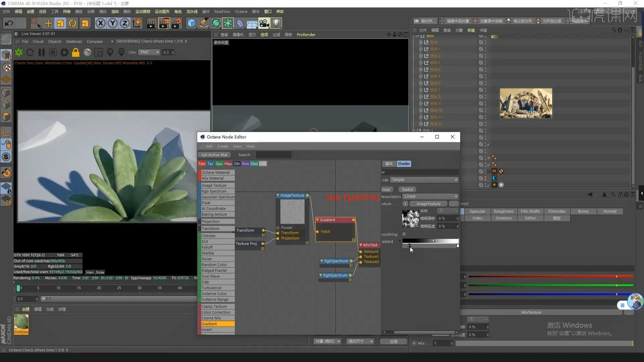Image resolution: width=644 pixels, height=362 pixels.
Task: Open the PMC channel dropdown
Action: 150,52
